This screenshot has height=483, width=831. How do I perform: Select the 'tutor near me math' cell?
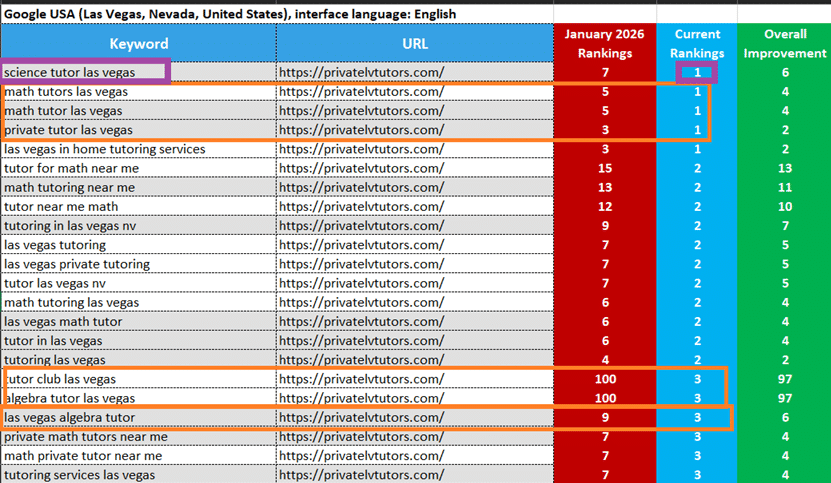pyautogui.click(x=138, y=206)
